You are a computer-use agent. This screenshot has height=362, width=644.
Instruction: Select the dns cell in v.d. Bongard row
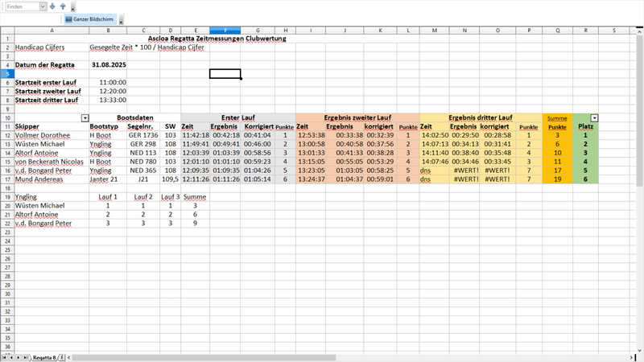(x=435, y=171)
